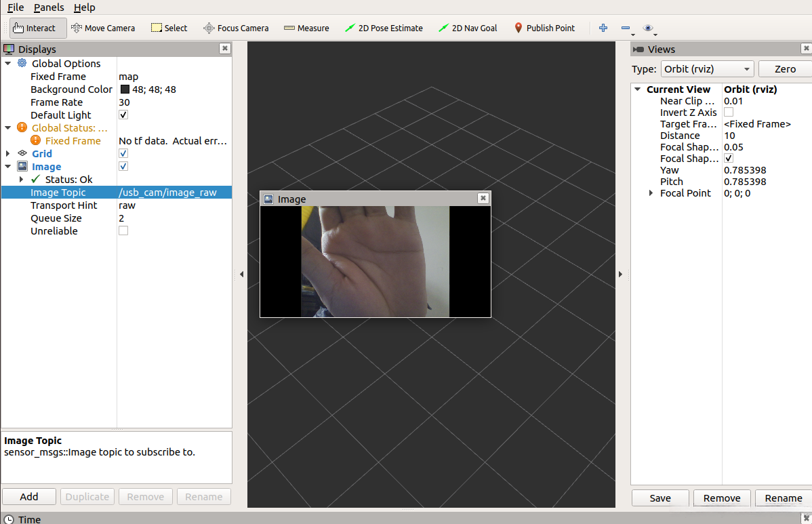Select the 2D Pose Estimate tool

[x=384, y=28]
